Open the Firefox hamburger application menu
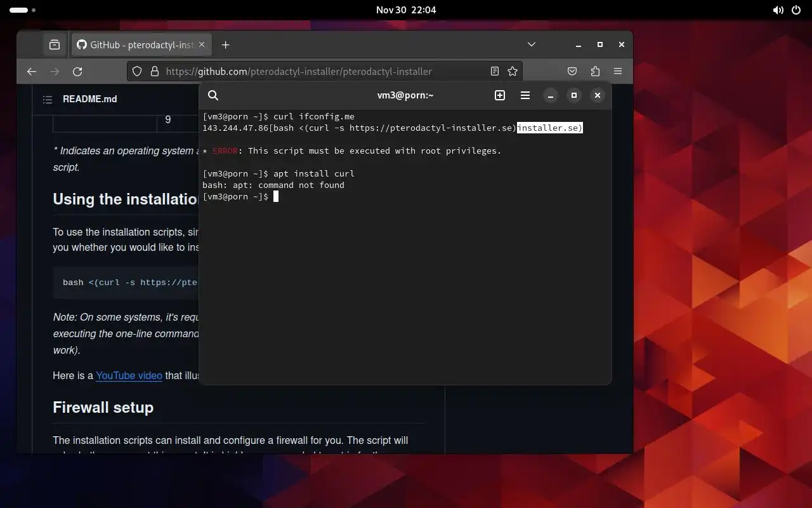Viewport: 812px width, 508px height. 618,72
